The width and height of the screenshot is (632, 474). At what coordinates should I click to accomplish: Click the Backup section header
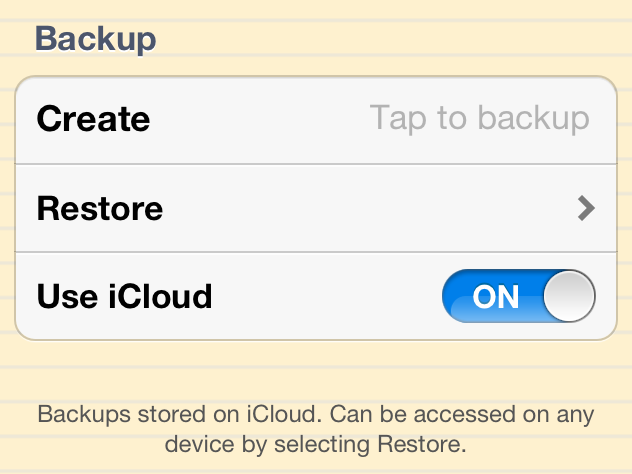tap(95, 39)
